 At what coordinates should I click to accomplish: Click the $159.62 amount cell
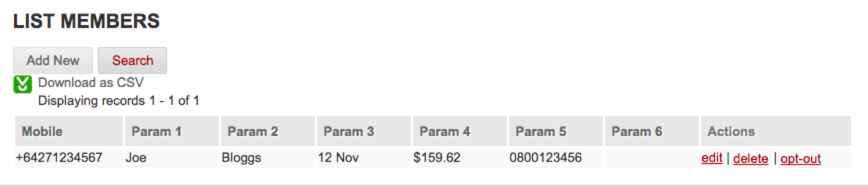[437, 157]
